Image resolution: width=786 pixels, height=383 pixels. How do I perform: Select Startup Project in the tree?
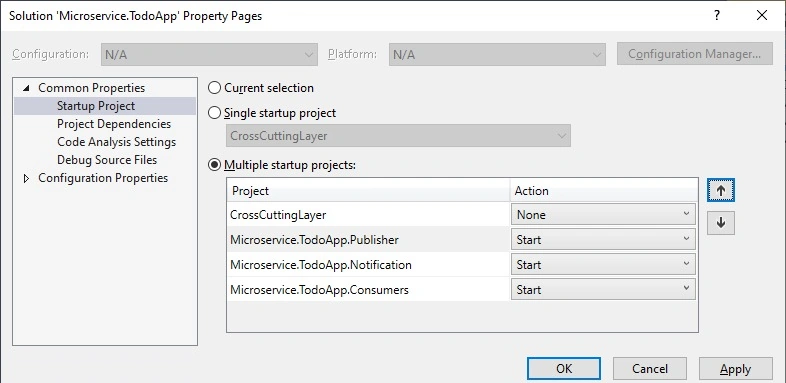point(96,106)
